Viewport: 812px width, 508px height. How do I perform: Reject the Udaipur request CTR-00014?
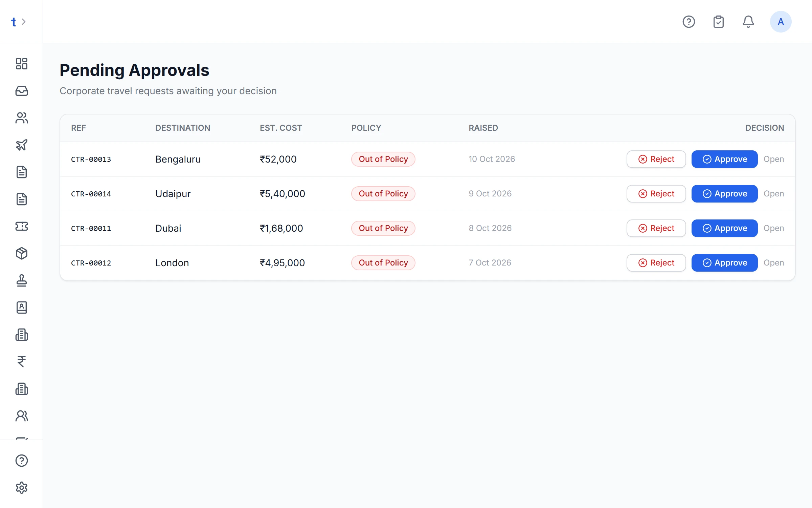[656, 194]
